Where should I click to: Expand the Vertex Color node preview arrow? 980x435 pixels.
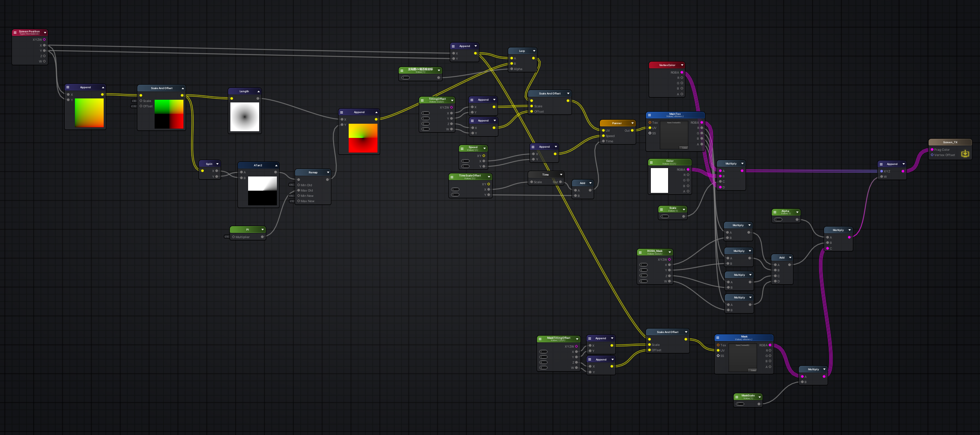[x=682, y=65]
